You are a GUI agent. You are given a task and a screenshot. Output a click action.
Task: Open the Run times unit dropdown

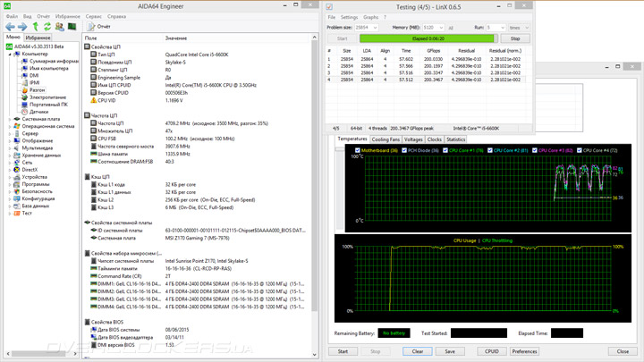[x=520, y=28]
